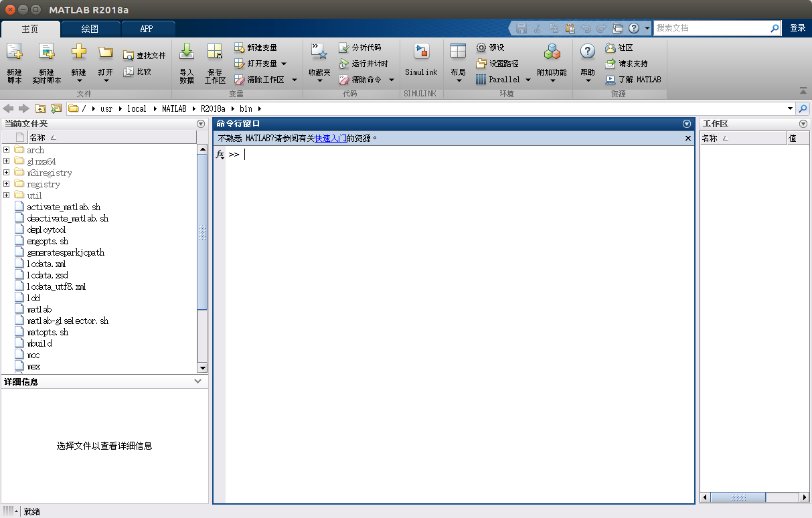Launch Simulink from the toolbar
This screenshot has width=812, height=518.
coord(421,60)
